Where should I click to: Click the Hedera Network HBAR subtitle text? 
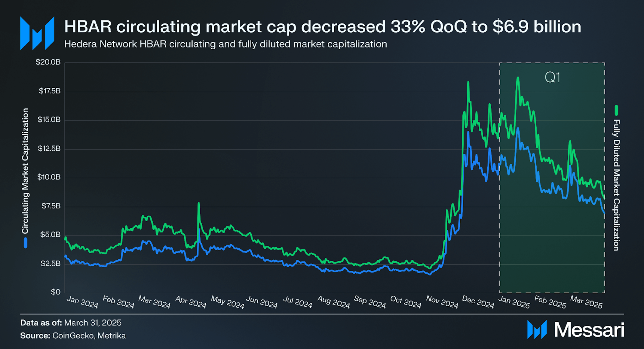point(225,44)
